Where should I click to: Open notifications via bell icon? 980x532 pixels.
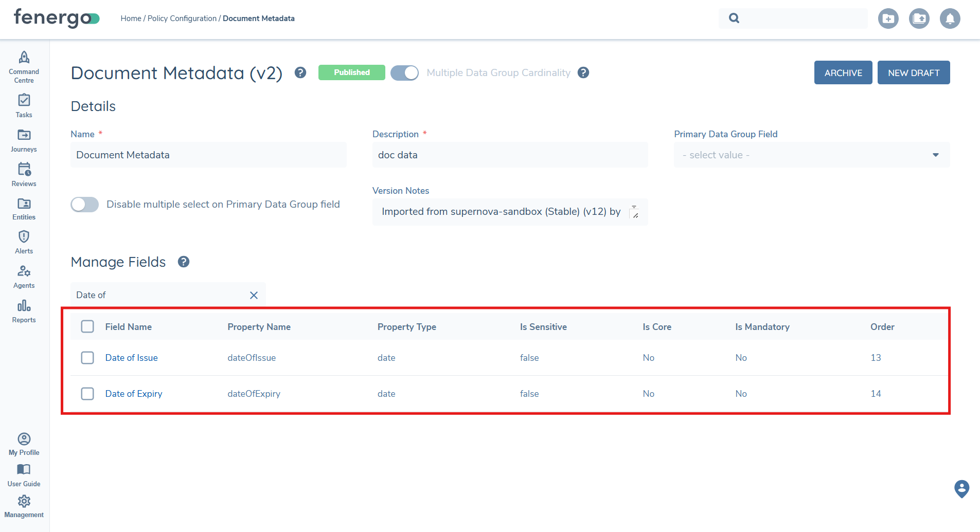click(x=950, y=19)
